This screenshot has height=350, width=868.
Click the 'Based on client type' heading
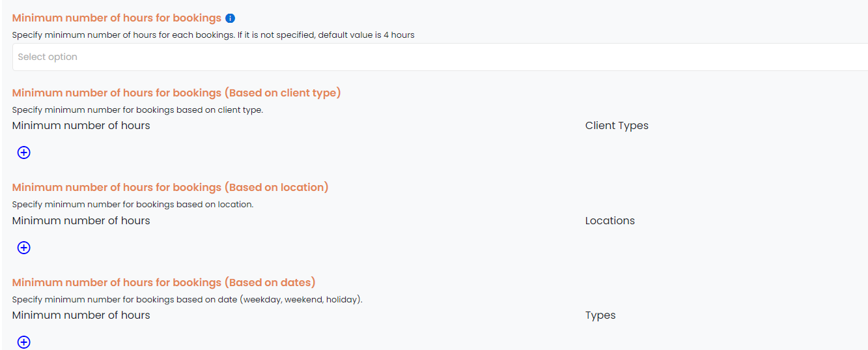tap(176, 93)
